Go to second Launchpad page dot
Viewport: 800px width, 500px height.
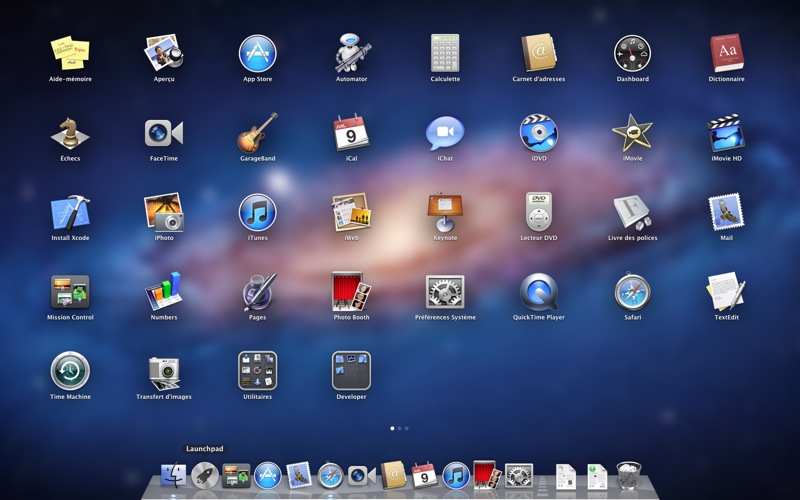399,429
